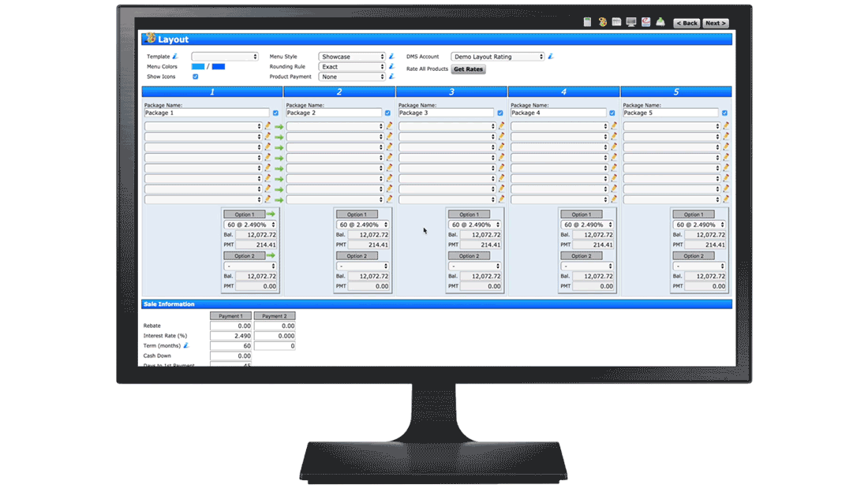Click the info icon next to Template
This screenshot has width=868, height=488.
point(175,56)
